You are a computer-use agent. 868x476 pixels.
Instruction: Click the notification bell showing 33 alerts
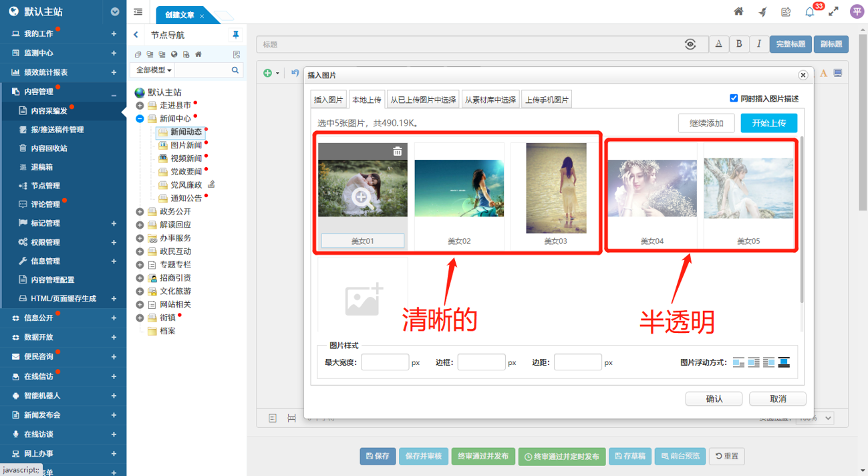click(810, 11)
